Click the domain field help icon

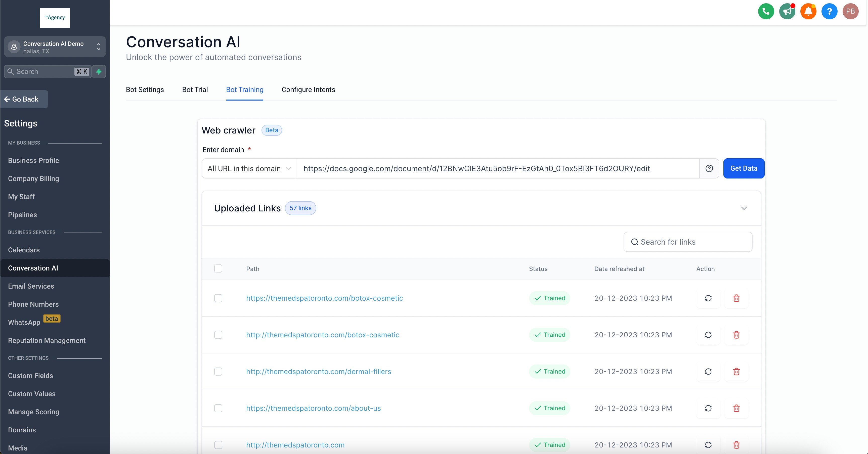(x=709, y=168)
